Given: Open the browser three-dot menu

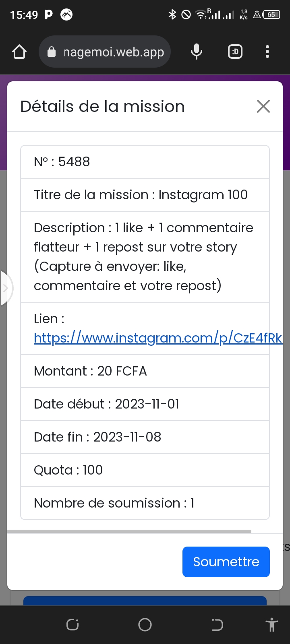Looking at the screenshot, I should [267, 52].
